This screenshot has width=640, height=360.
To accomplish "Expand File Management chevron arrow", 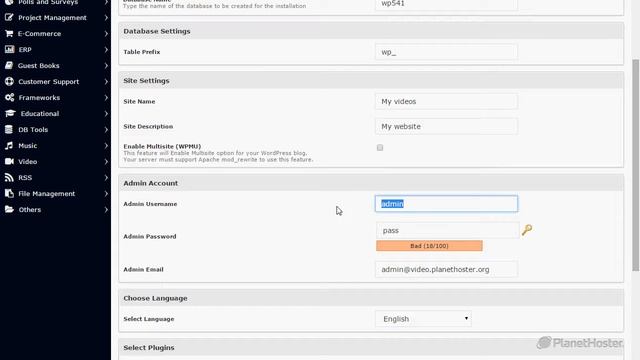I will pos(106,193).
